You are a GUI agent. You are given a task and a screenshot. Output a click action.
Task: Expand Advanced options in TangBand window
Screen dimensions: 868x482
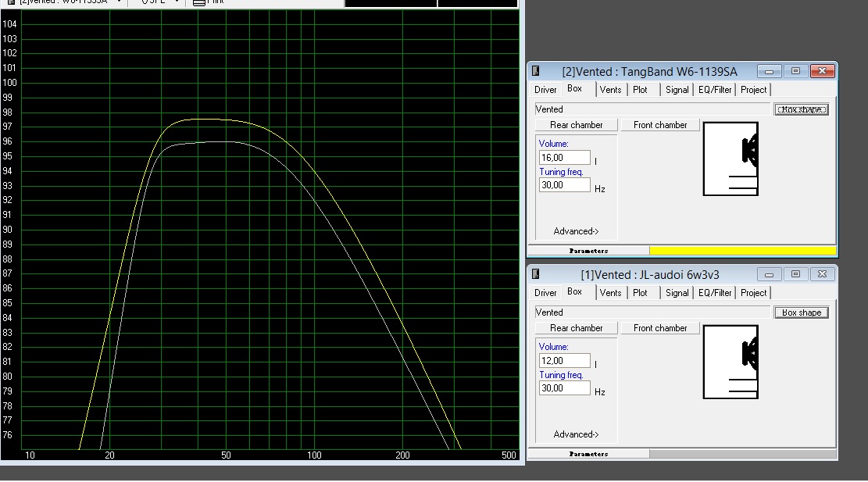coord(576,231)
